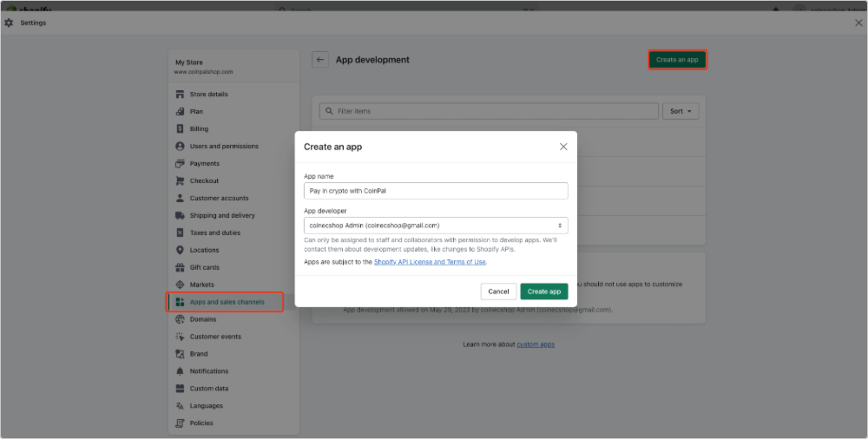Click the My Store name header
The height and width of the screenshot is (439, 868).
point(189,62)
